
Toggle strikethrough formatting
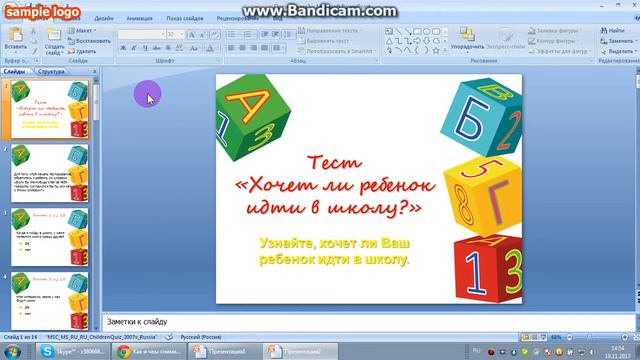coord(156,48)
